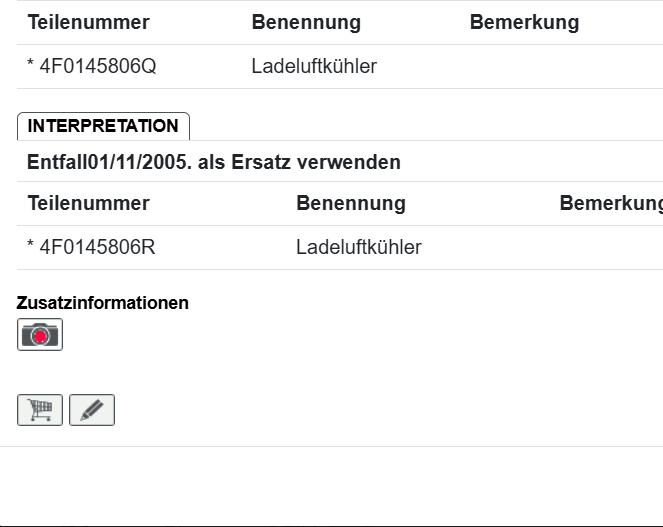Click the Zusatzinformationen label
Screen dimensions: 663x527
coord(103,303)
